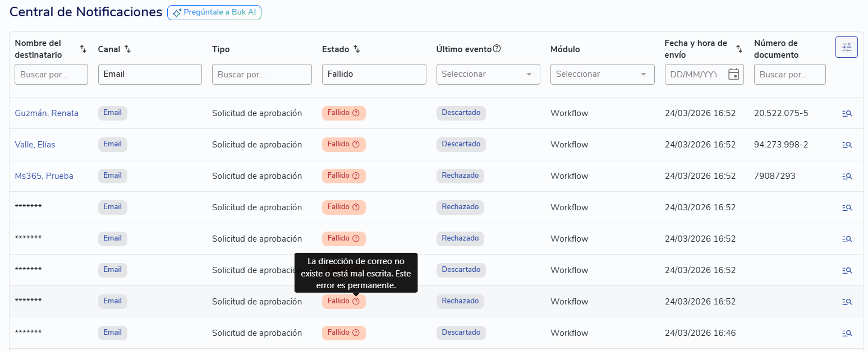Toggle sort on Canal column

127,49
